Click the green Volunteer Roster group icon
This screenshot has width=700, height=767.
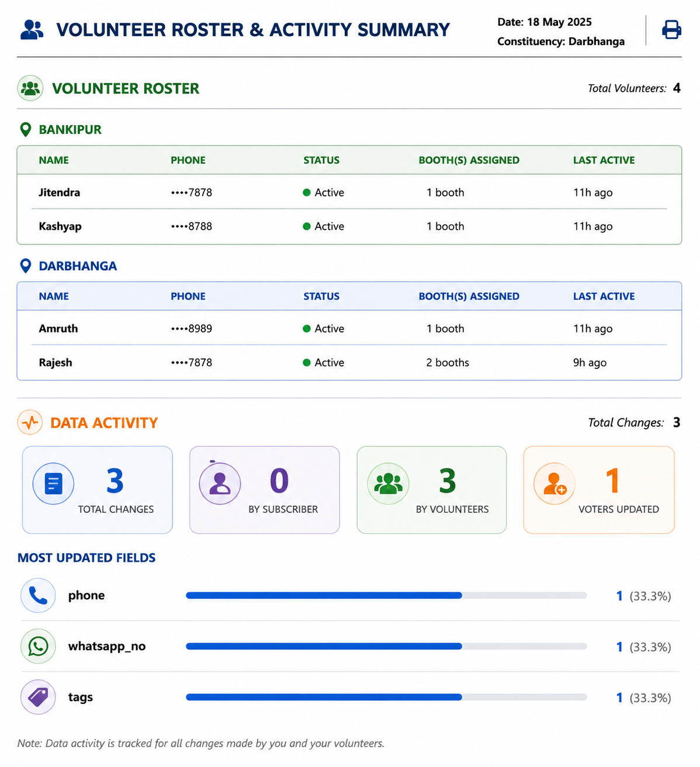click(x=30, y=88)
